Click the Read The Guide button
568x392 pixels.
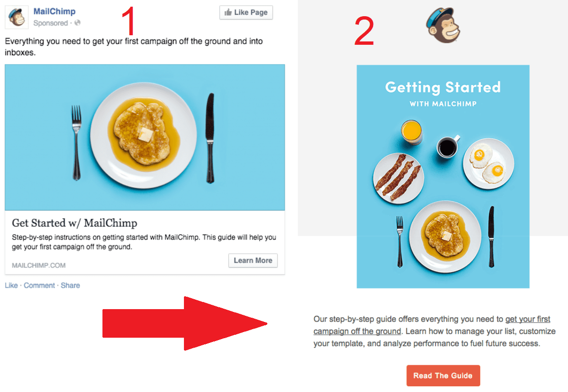tap(443, 375)
